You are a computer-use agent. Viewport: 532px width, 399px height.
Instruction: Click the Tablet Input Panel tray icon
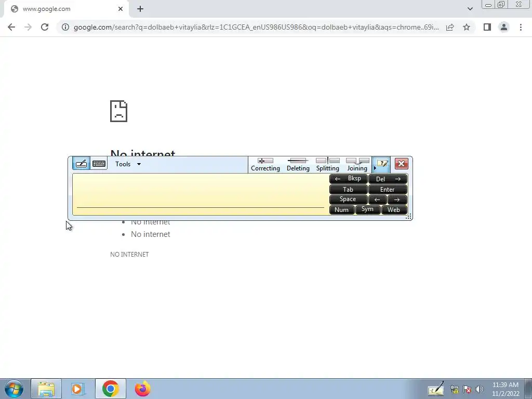click(436, 389)
